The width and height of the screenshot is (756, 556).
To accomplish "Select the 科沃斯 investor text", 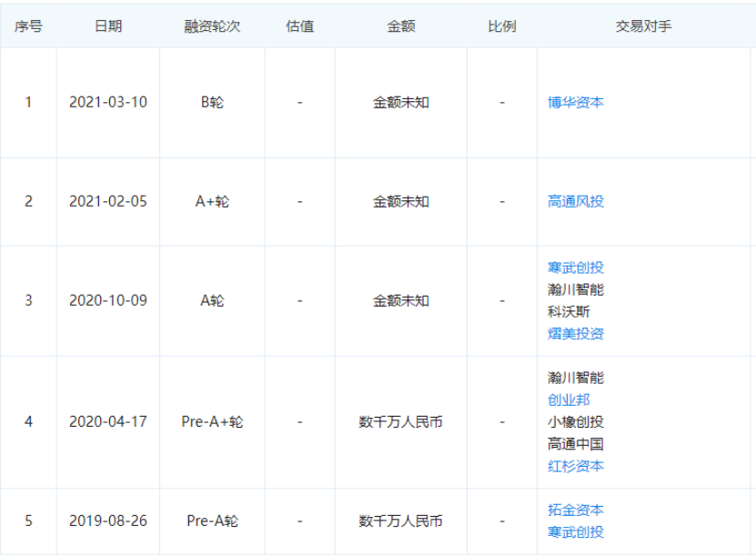I will (x=569, y=311).
